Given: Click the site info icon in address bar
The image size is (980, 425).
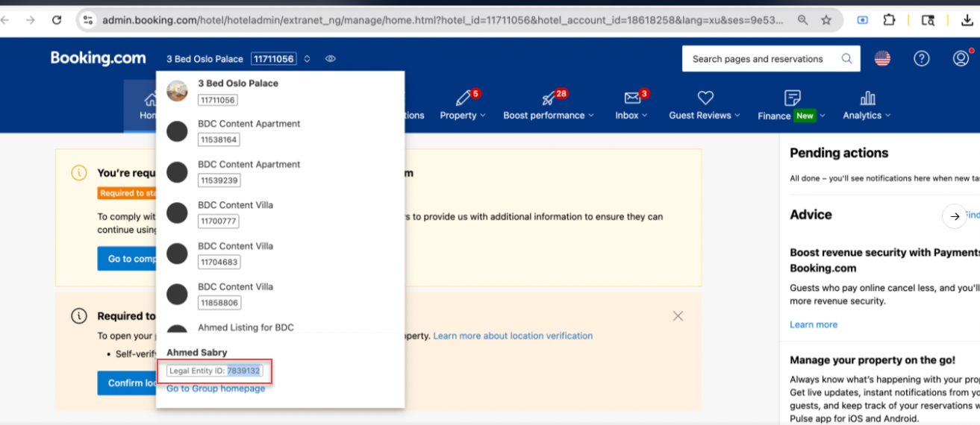Looking at the screenshot, I should tap(88, 20).
